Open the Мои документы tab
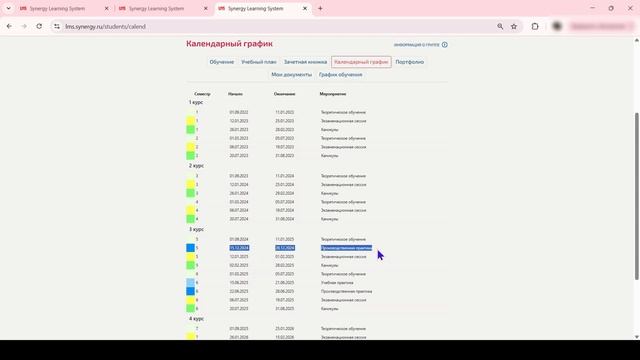Image resolution: width=640 pixels, height=360 pixels. pyautogui.click(x=291, y=75)
